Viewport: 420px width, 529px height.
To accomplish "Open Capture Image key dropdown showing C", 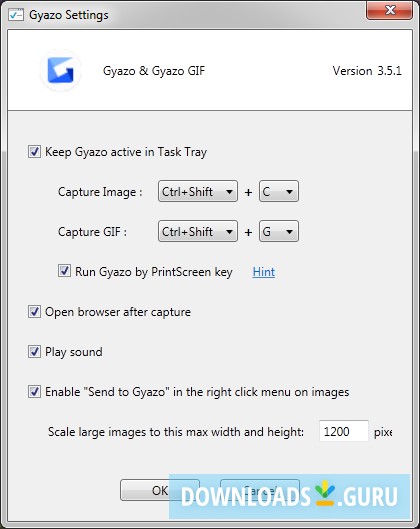I will coord(279,192).
